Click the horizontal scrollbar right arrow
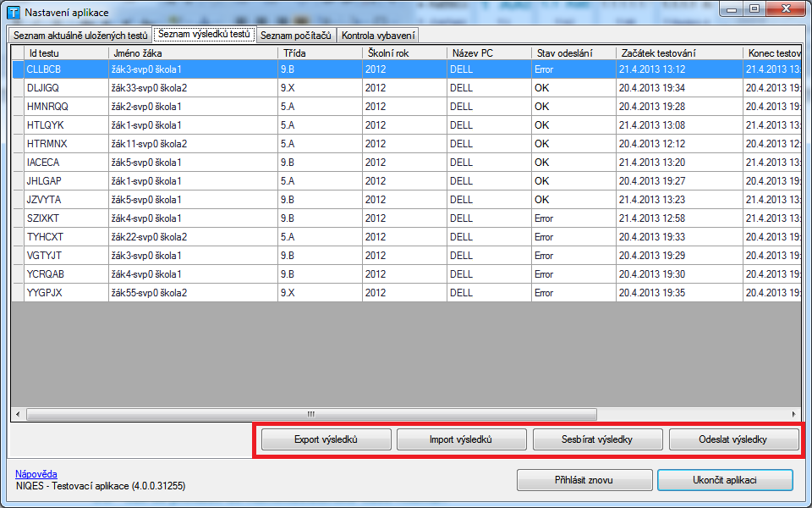The width and height of the screenshot is (812, 508). coord(794,414)
